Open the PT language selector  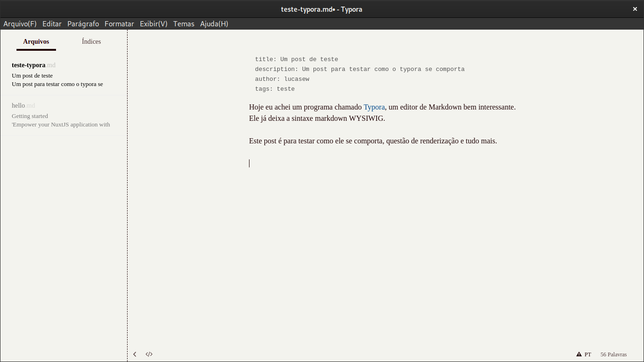click(588, 354)
